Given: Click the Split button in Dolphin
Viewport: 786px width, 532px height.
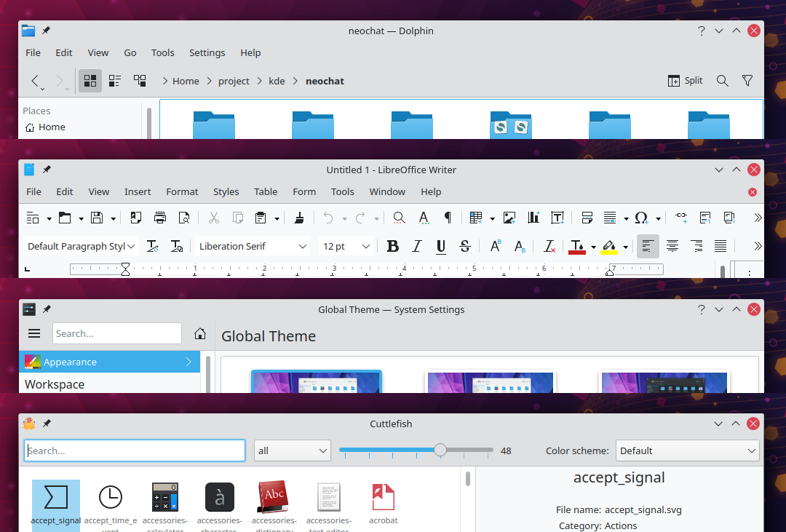Looking at the screenshot, I should [686, 81].
